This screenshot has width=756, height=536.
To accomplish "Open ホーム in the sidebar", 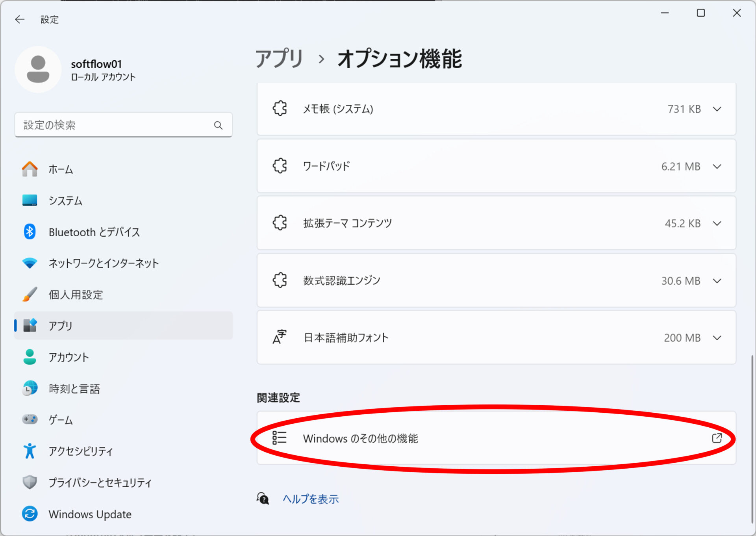I will click(123, 169).
